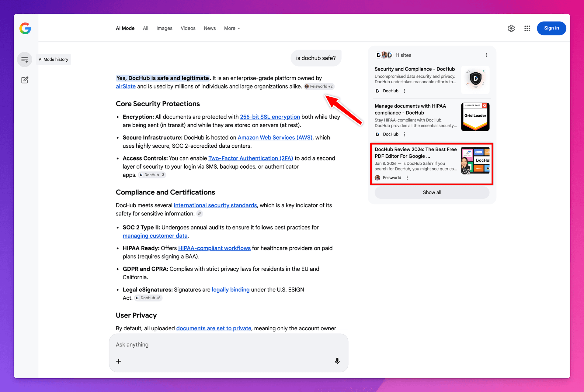Open international security standards link
The height and width of the screenshot is (392, 584).
point(215,205)
